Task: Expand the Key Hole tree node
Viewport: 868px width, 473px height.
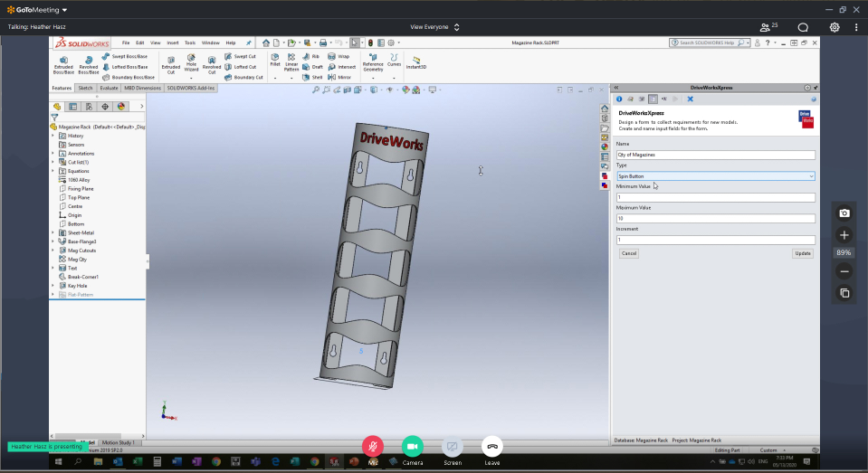Action: 53,286
